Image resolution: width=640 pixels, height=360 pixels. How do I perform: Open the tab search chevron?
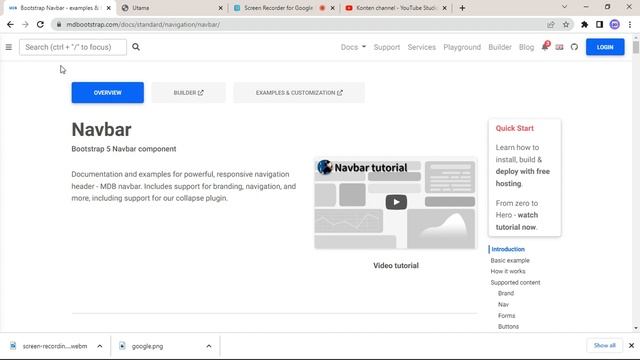(564, 7)
